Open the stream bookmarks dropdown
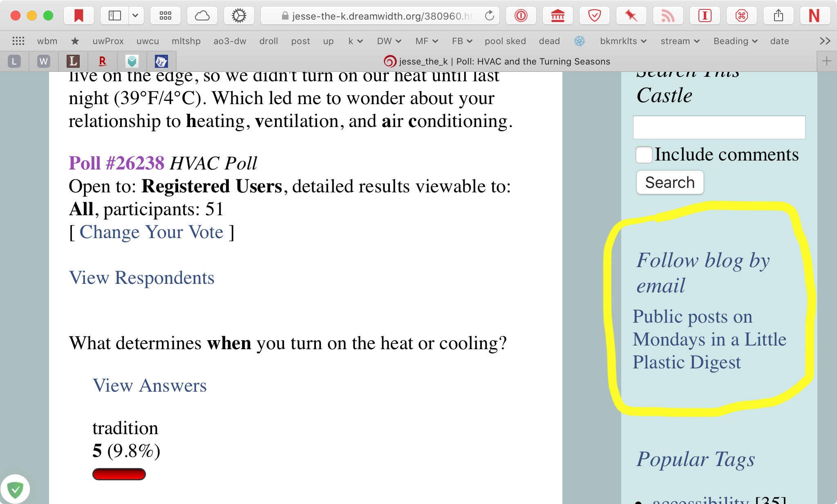Viewport: 837px width, 504px height. (680, 41)
